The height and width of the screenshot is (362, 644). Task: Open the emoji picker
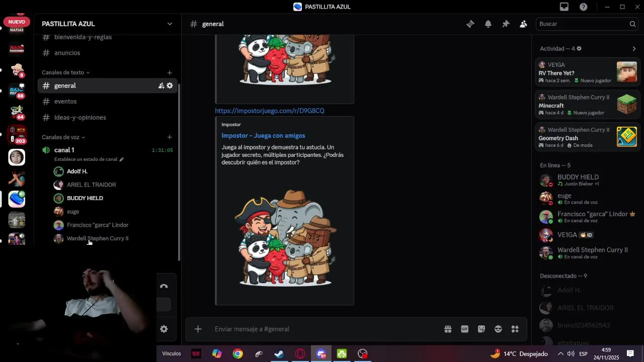[x=498, y=329]
